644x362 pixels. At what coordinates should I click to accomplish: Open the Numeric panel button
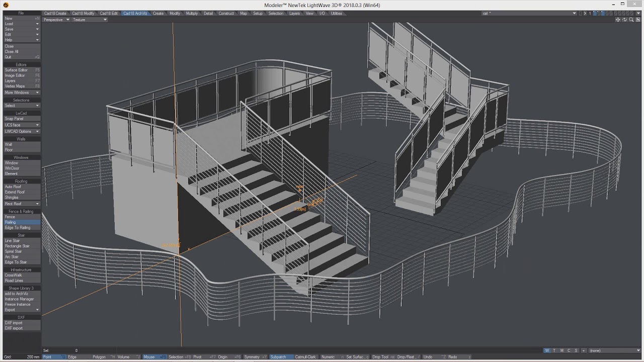click(333, 357)
